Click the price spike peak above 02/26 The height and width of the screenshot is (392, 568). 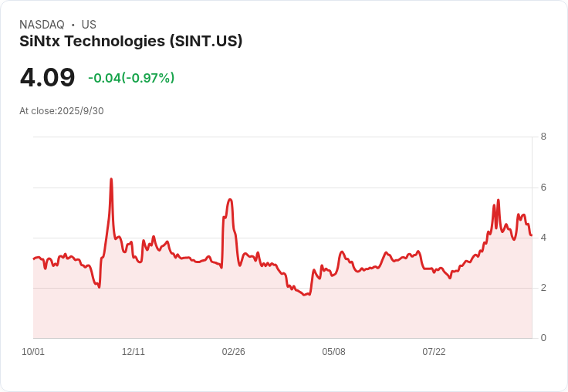[230, 199]
